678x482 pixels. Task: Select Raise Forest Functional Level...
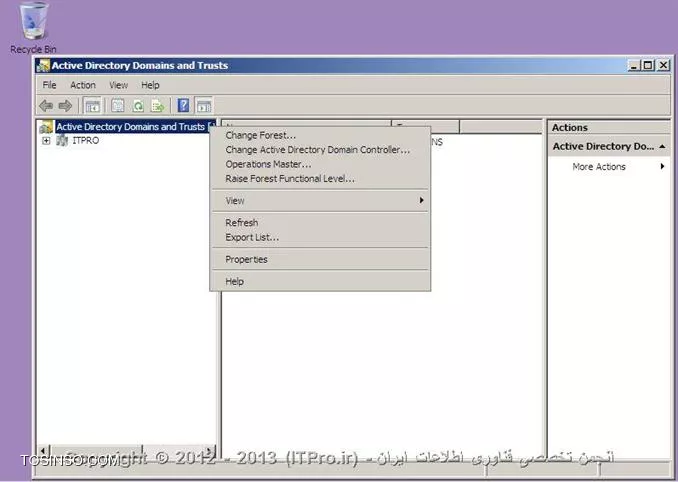[320, 179]
